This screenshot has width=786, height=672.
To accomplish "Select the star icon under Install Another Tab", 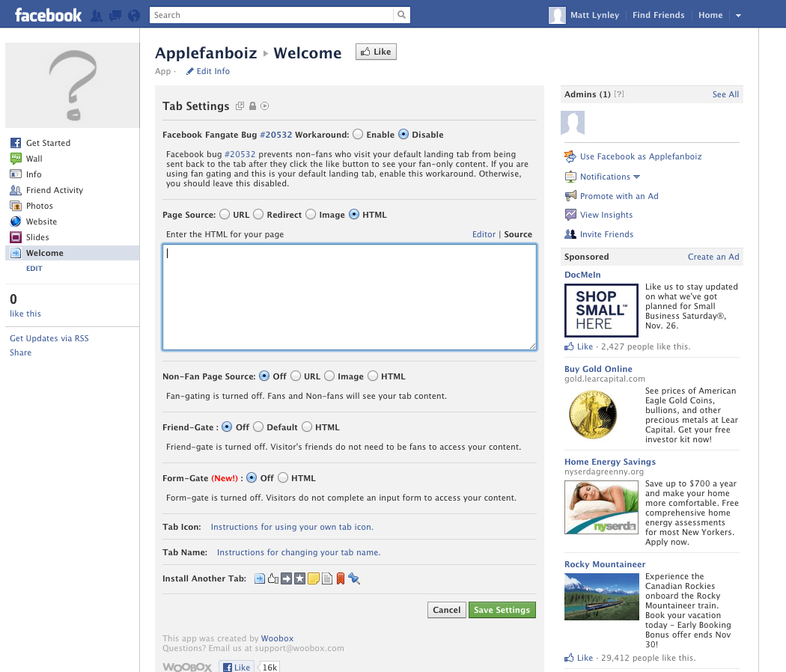I will 299,578.
